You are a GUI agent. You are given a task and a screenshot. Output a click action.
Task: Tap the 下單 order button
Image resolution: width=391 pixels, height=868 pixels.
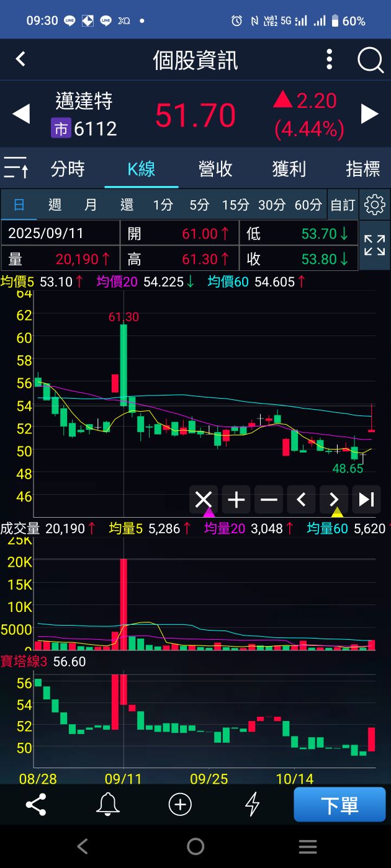tap(339, 805)
